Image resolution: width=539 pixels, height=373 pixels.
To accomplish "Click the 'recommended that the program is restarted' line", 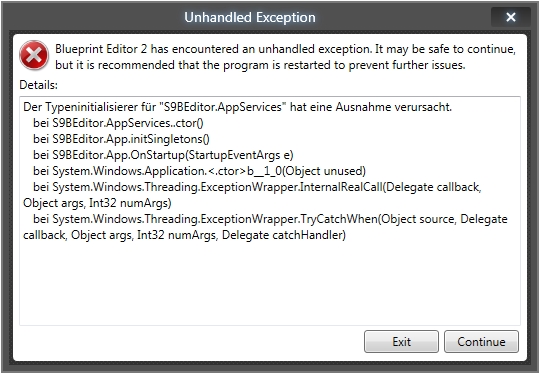I will click(260, 65).
